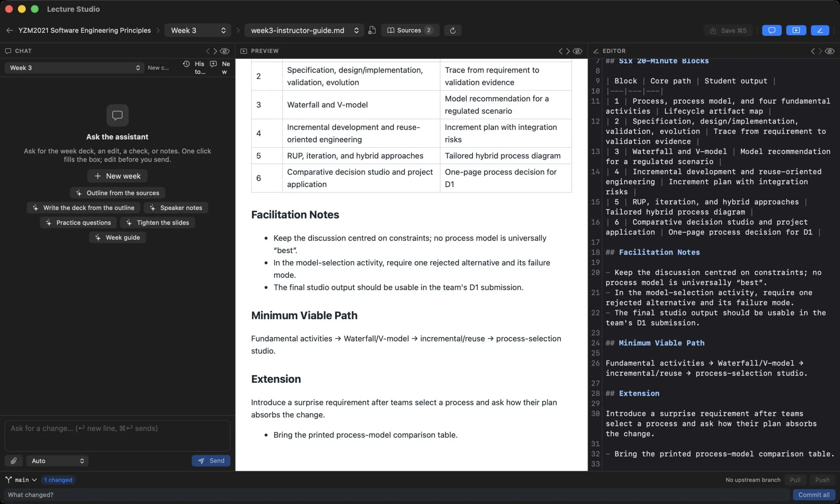Choose the Tighten the slides suggestion
This screenshot has width=840, height=504.
click(x=157, y=223)
